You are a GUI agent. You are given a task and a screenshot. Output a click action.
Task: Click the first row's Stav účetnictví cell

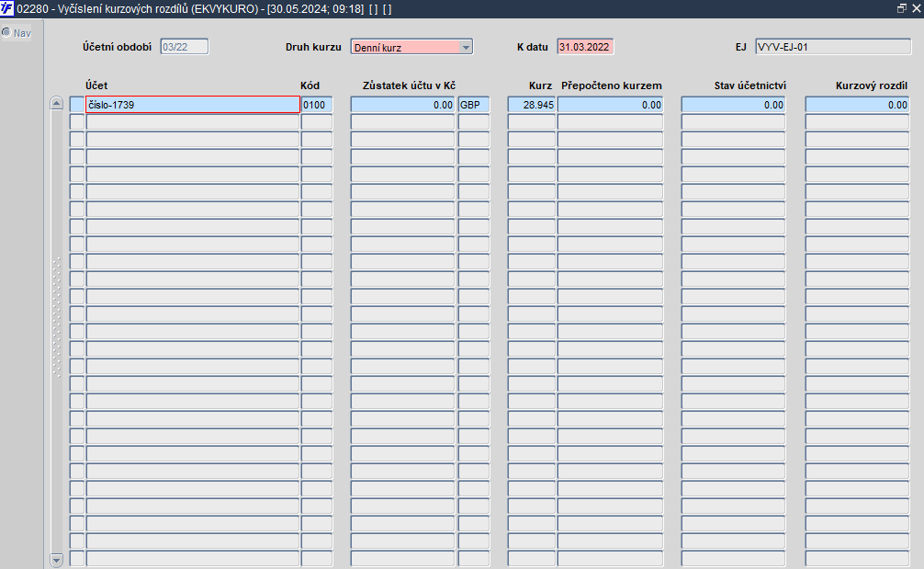[x=734, y=105]
